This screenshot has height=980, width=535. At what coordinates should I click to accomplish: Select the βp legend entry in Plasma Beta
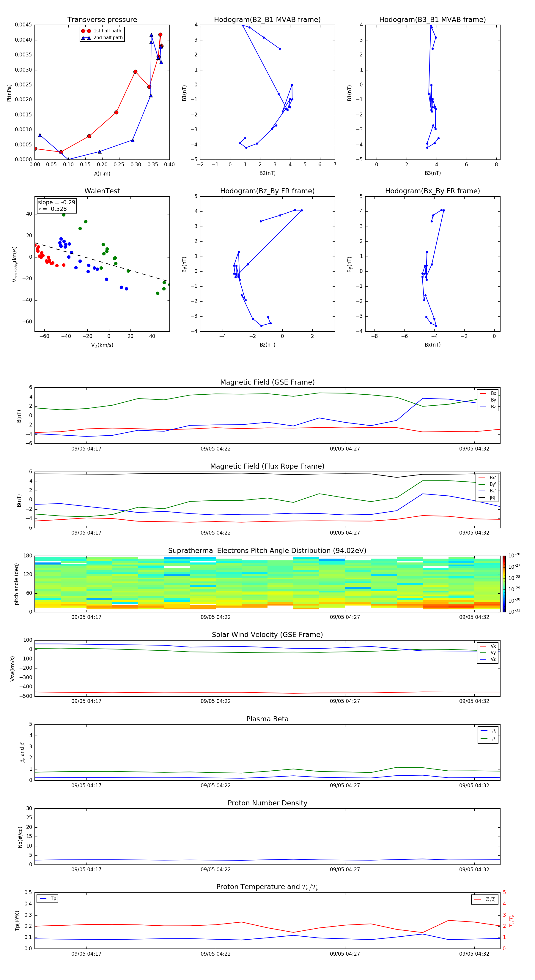(489, 731)
